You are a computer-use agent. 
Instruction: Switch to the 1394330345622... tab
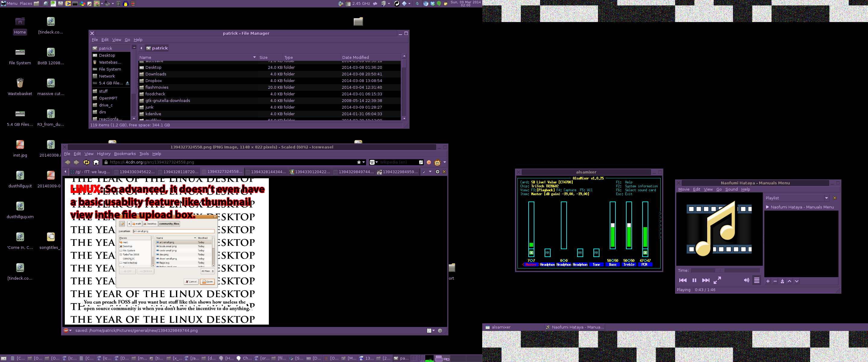(134, 172)
